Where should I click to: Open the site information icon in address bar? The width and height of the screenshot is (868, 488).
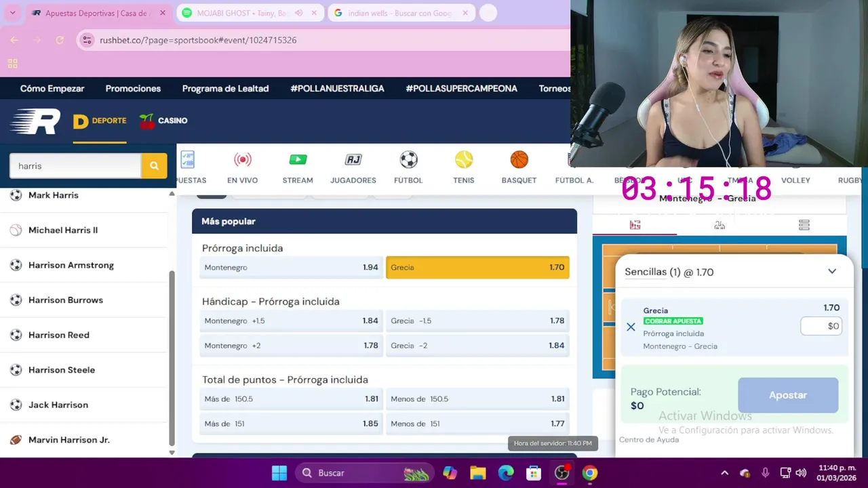pyautogui.click(x=87, y=40)
